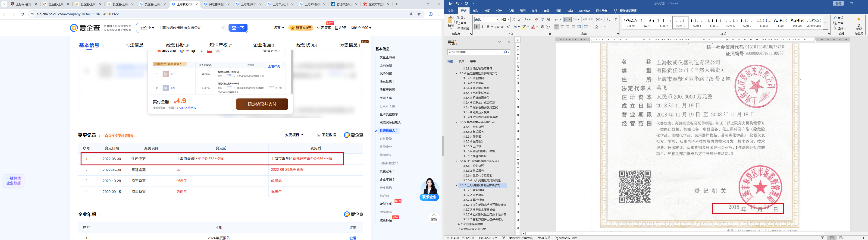The width and height of the screenshot is (868, 240).
Task: Cut selection with 剪切
Action: pyautogui.click(x=462, y=18)
